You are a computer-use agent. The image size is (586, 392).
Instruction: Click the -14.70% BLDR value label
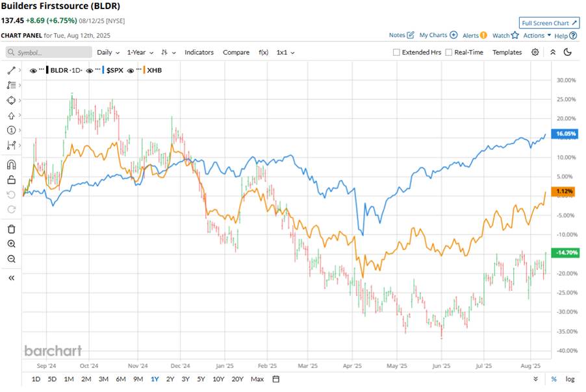(565, 252)
